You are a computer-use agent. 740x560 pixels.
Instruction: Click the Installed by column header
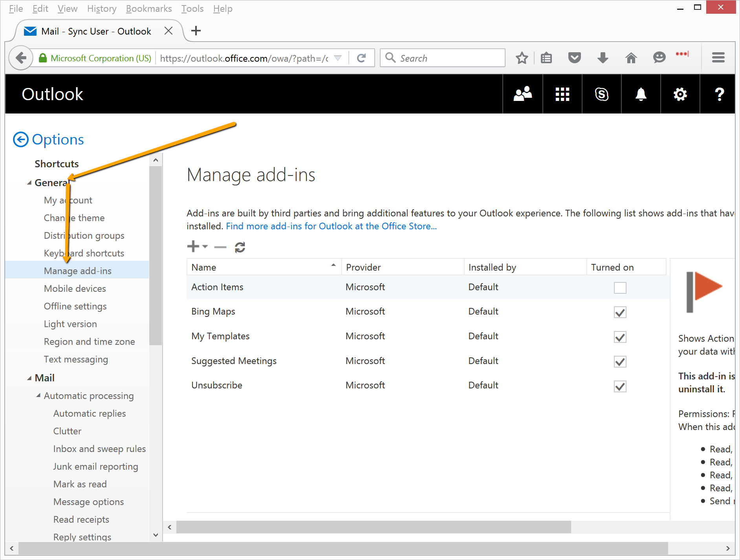(525, 267)
